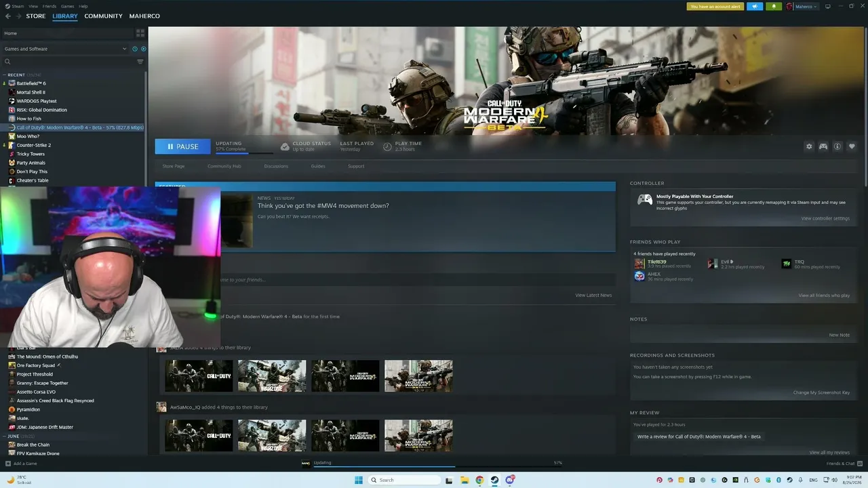Toggle show ready-to-play games filter
This screenshot has height=488, width=868.
pyautogui.click(x=143, y=49)
